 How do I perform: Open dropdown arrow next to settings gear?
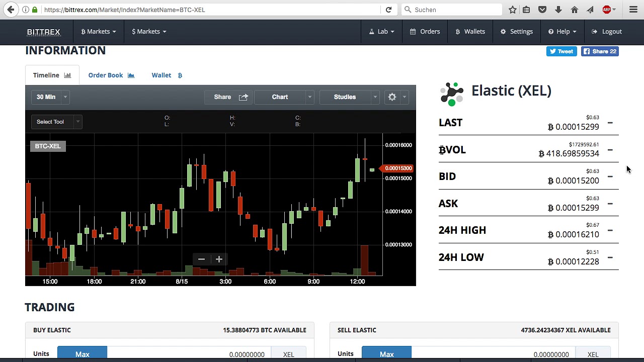tap(404, 97)
